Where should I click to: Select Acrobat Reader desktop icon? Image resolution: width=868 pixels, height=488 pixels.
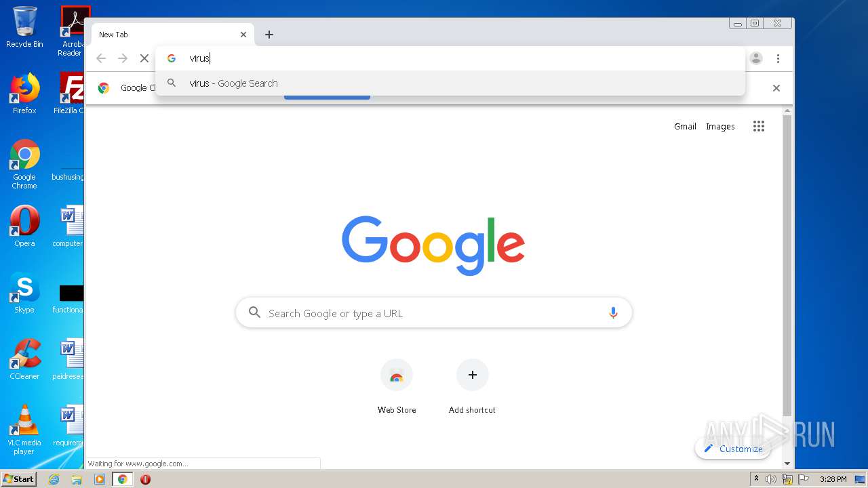coord(71,31)
